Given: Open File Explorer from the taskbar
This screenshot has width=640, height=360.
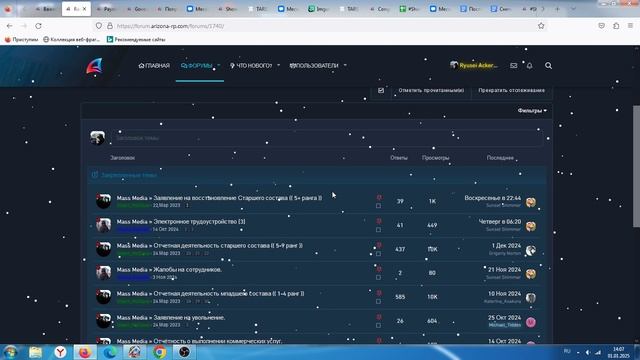Looking at the screenshot, I should click(36, 352).
